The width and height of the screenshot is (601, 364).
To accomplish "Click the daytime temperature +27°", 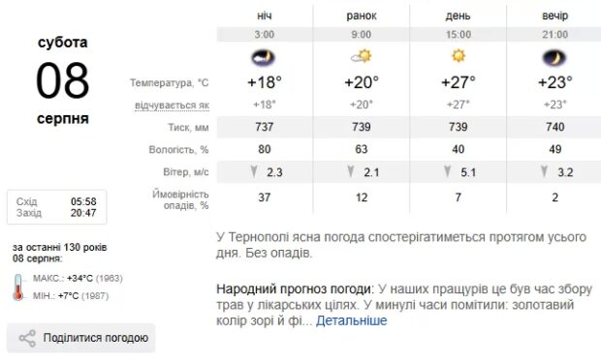I will coord(459,82).
